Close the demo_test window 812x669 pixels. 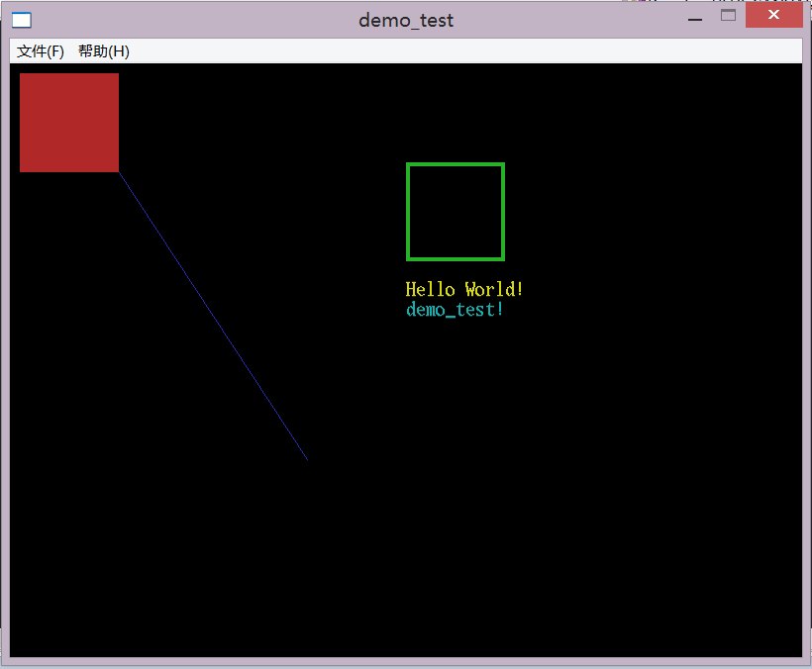(773, 15)
